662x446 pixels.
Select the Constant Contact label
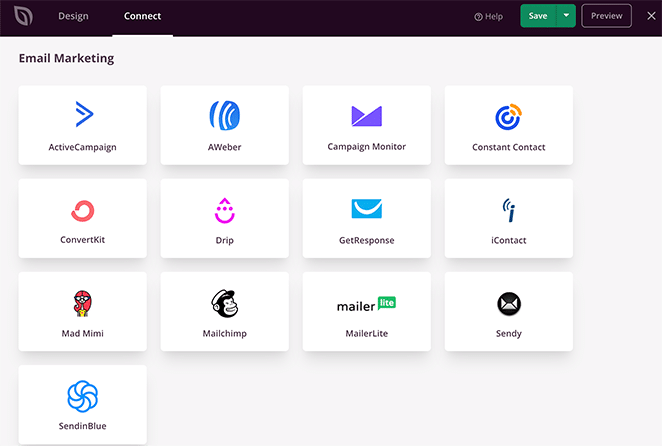tap(509, 147)
